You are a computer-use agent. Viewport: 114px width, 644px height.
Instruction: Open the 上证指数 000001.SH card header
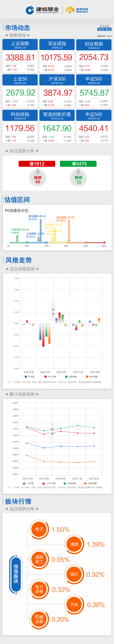pyautogui.click(x=20, y=45)
